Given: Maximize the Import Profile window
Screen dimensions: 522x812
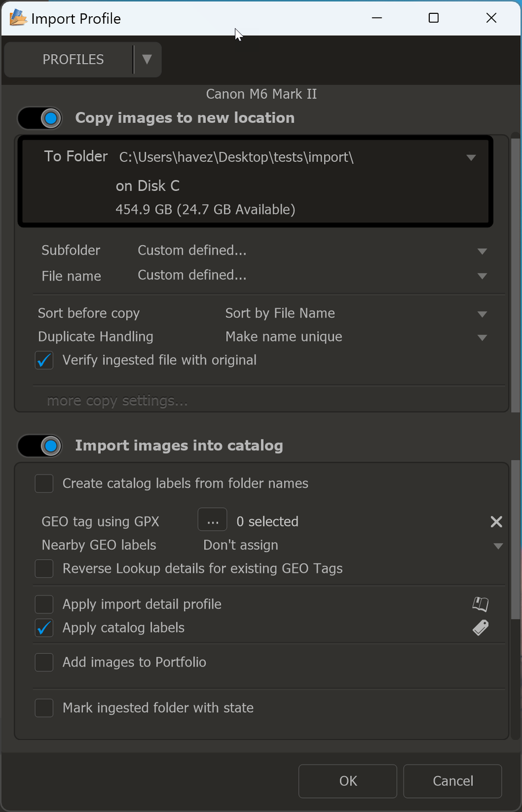Looking at the screenshot, I should click(x=433, y=18).
